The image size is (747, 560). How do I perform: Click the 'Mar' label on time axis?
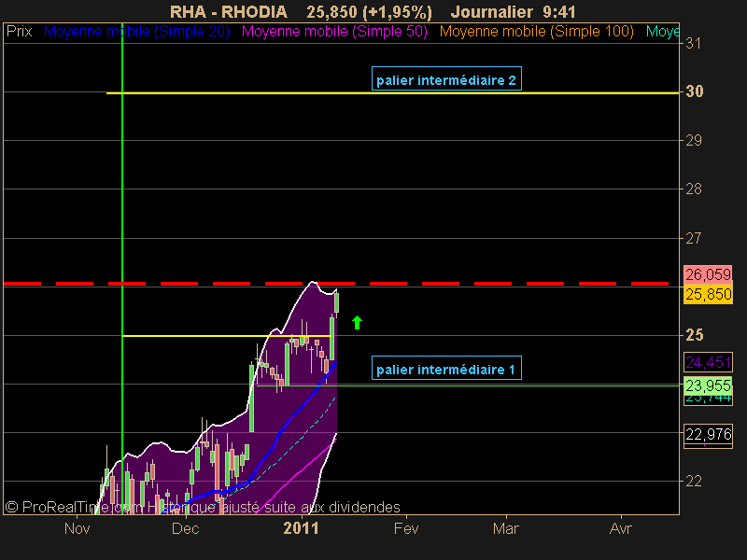[505, 528]
